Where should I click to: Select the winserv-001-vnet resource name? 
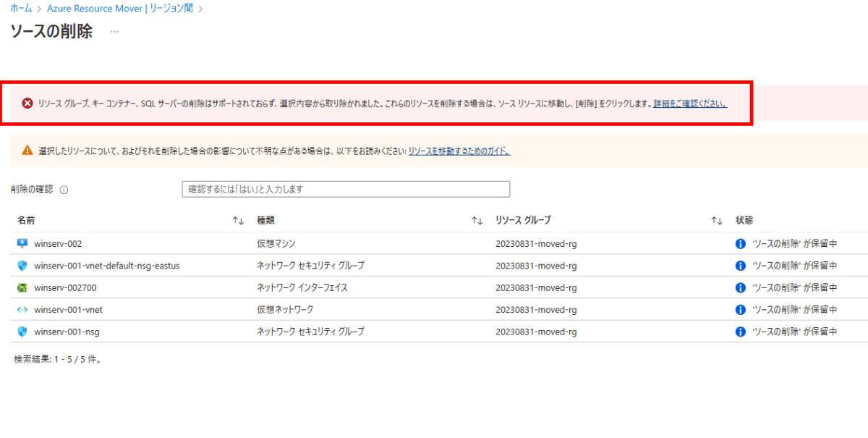coord(68,310)
